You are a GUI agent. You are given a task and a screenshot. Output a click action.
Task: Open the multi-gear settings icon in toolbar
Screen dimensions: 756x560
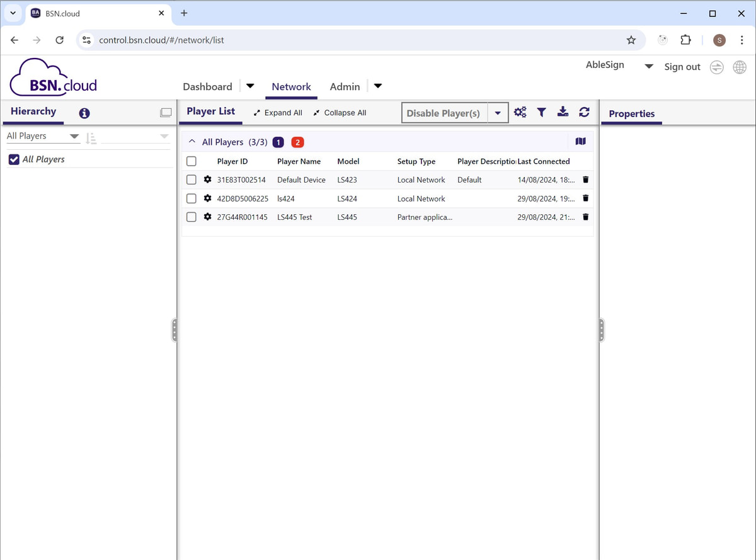pyautogui.click(x=520, y=112)
